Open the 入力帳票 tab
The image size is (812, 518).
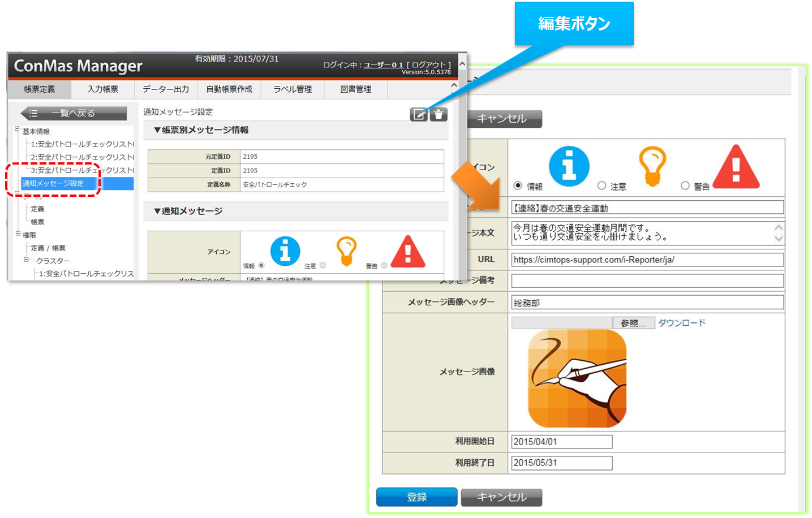click(102, 89)
